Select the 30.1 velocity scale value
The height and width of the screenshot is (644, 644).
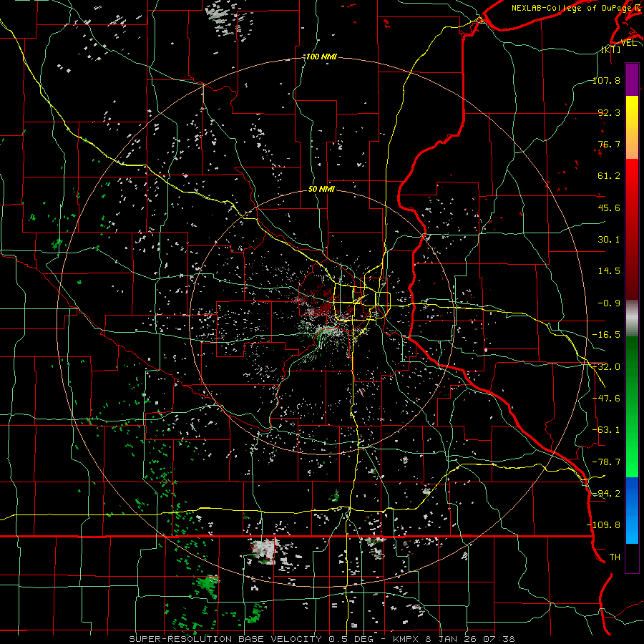[x=609, y=240]
